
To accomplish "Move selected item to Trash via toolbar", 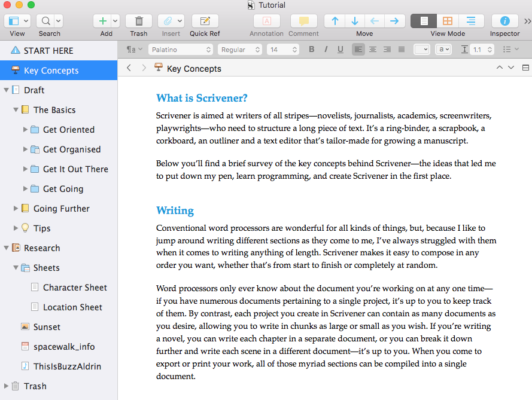I will pos(139,21).
